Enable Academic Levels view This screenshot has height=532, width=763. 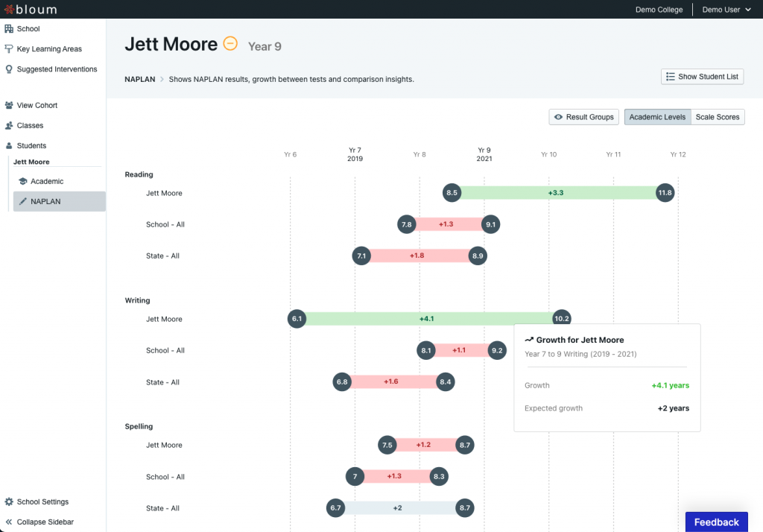point(657,116)
